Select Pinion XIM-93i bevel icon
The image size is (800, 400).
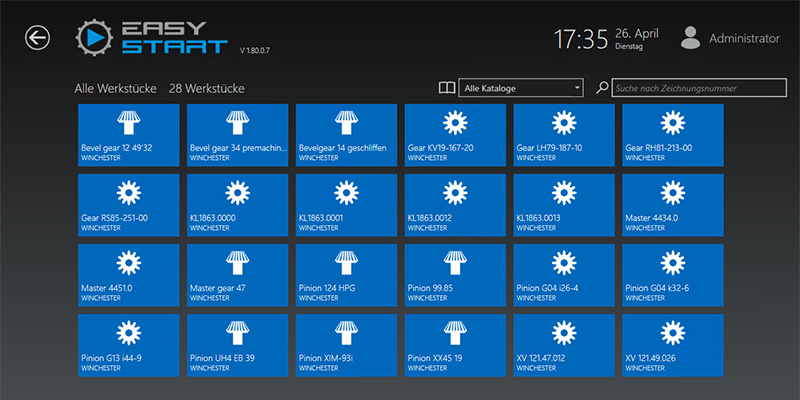(346, 333)
